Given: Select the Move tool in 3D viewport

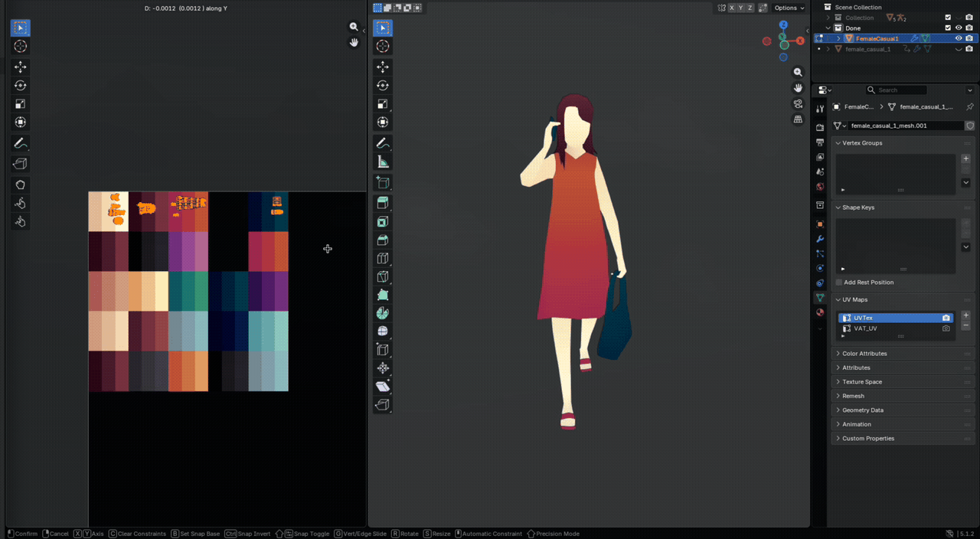Looking at the screenshot, I should click(x=383, y=67).
